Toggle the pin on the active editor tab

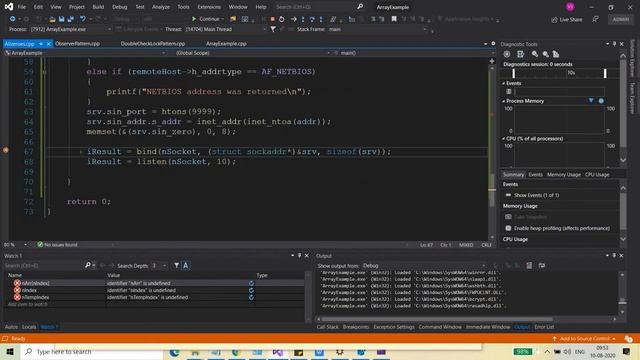click(41, 44)
